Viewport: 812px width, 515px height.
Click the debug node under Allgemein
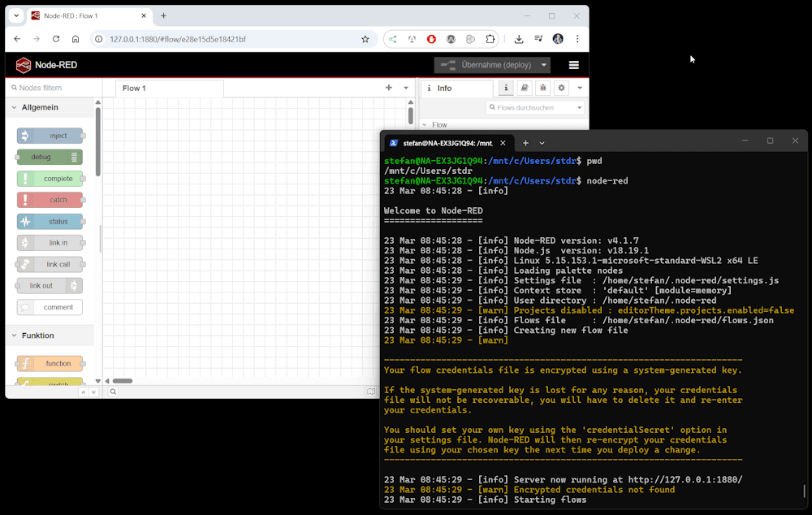click(x=50, y=157)
